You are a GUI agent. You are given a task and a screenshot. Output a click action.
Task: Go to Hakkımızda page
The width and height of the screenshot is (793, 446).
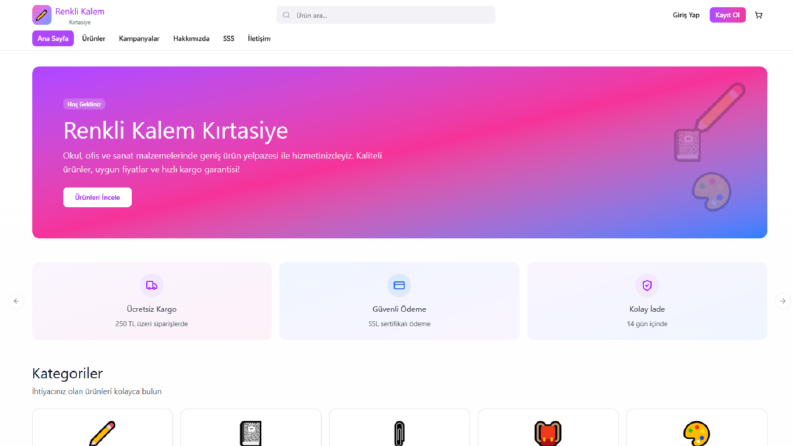point(191,38)
